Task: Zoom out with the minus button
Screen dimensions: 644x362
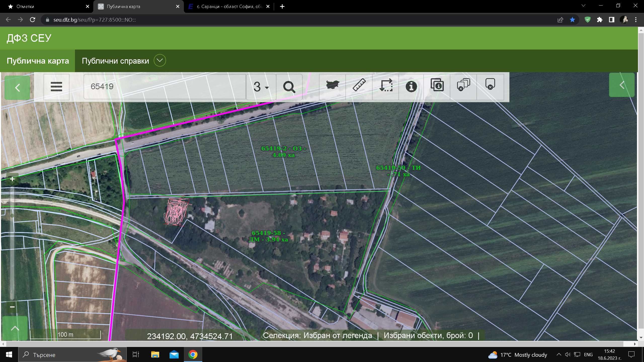Action: tap(12, 307)
